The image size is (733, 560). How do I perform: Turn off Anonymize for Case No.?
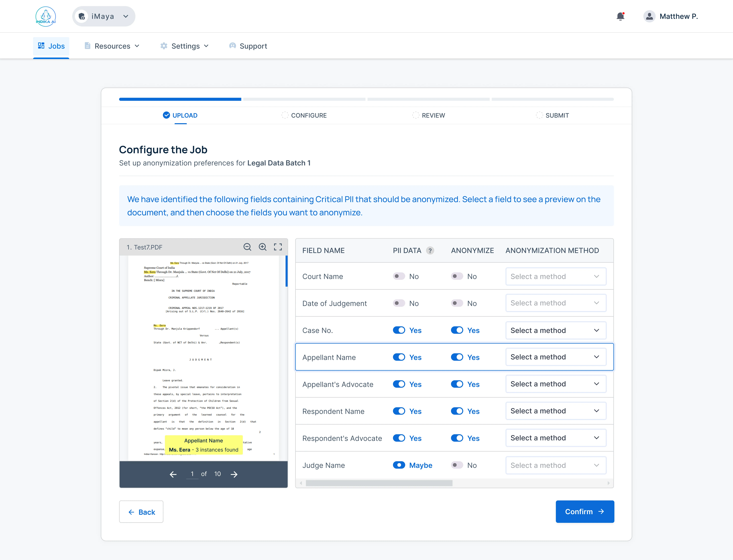pyautogui.click(x=457, y=330)
